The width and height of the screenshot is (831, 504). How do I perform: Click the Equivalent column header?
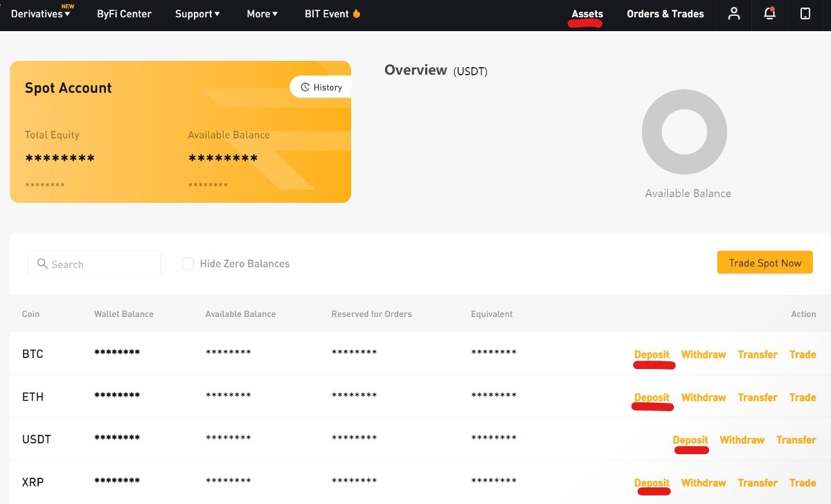click(492, 314)
